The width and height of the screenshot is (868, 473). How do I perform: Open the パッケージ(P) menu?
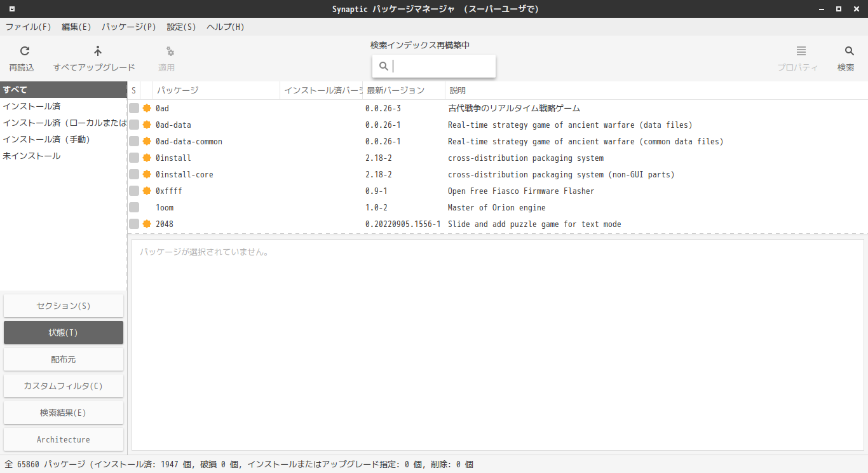(x=129, y=27)
